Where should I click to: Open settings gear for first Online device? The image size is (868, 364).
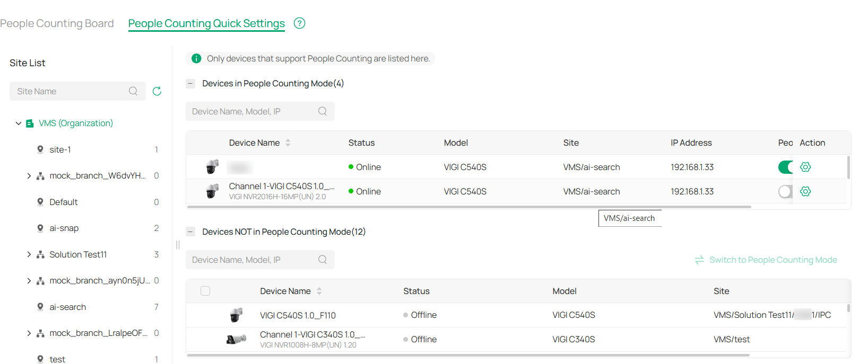805,167
